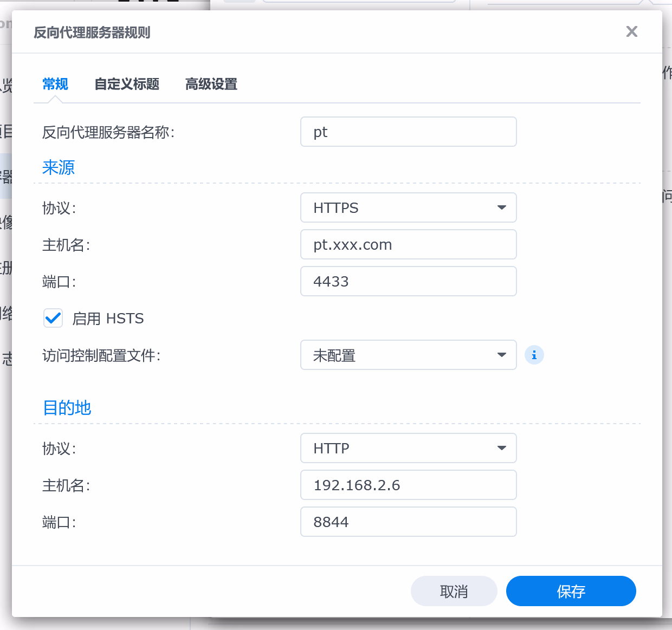This screenshot has width=672, height=630.
Task: Click the arrow on the HTTPS protocol dropdown
Action: click(x=501, y=207)
